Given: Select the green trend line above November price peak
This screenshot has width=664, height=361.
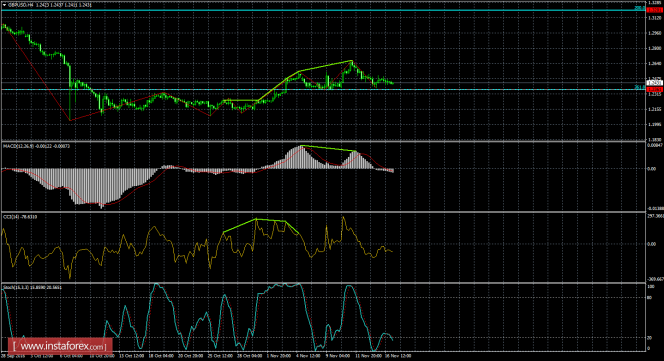Looking at the screenshot, I should coord(326,66).
